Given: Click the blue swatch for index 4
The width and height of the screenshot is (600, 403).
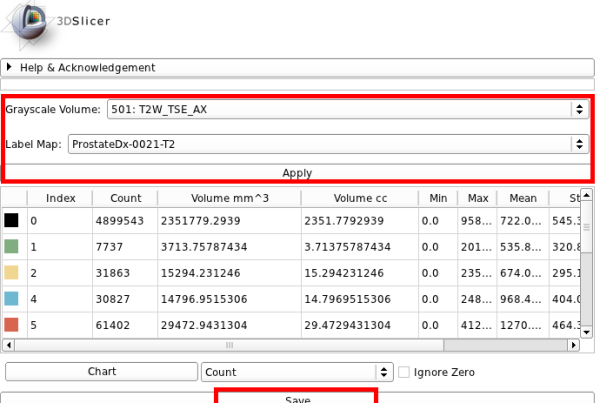Looking at the screenshot, I should click(11, 299).
